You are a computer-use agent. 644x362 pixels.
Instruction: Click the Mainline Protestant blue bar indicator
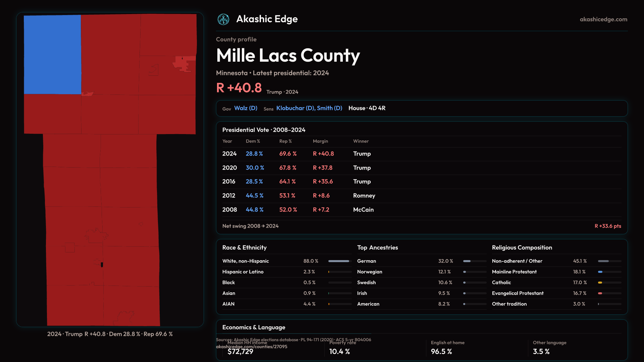coord(600,272)
